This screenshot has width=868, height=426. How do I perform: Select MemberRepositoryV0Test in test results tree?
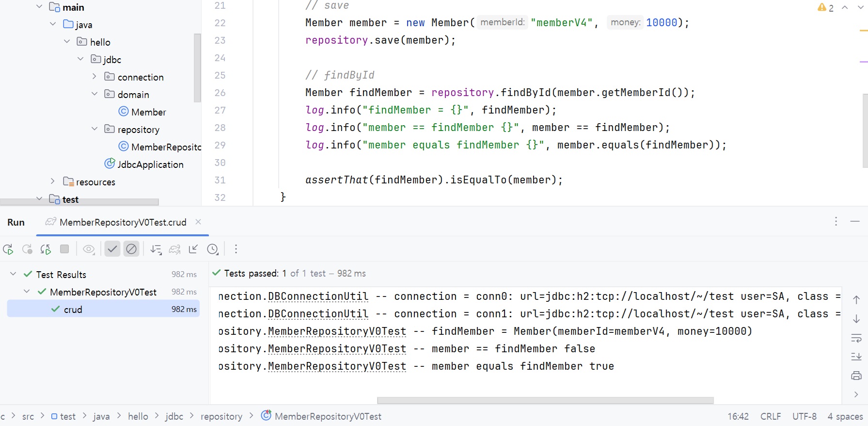pyautogui.click(x=103, y=292)
